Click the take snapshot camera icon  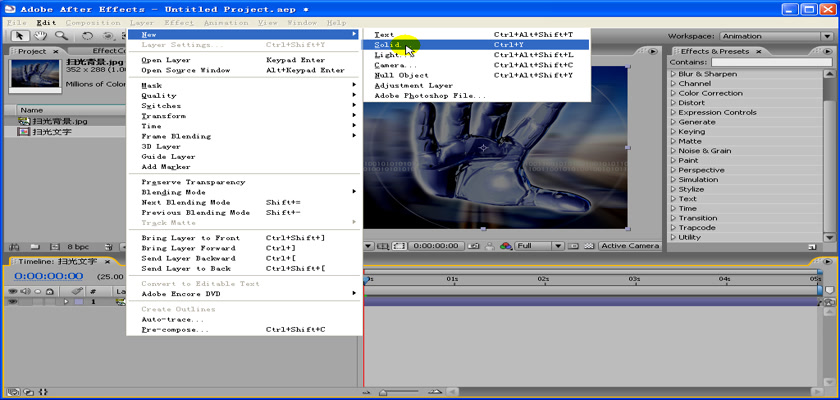point(474,246)
